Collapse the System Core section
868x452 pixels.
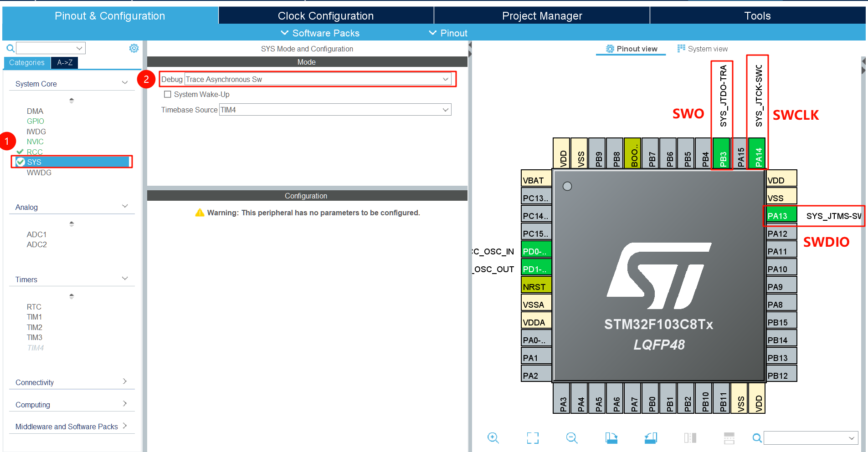[125, 83]
